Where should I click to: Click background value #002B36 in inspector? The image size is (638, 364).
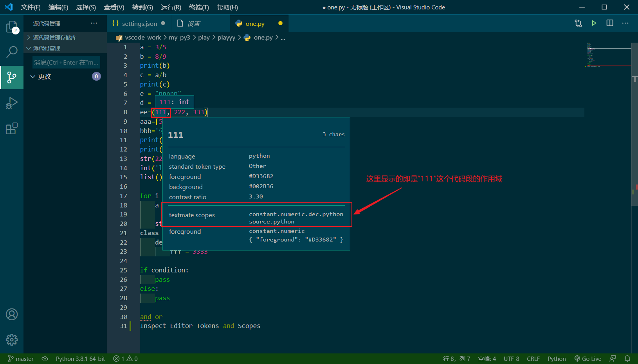[261, 186]
